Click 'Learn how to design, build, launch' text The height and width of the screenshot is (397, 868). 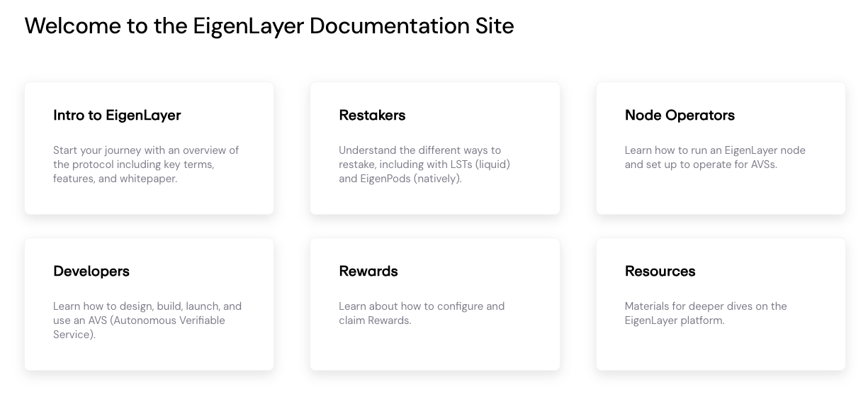coord(147,306)
